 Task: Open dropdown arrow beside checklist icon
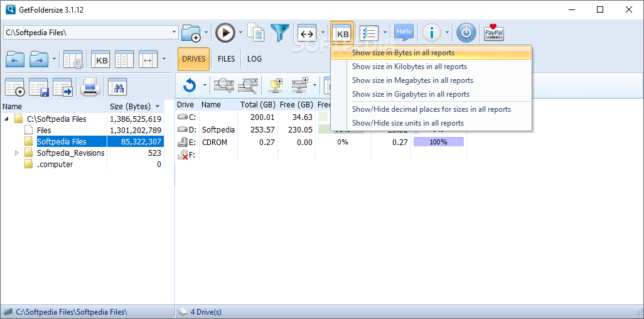click(x=385, y=32)
